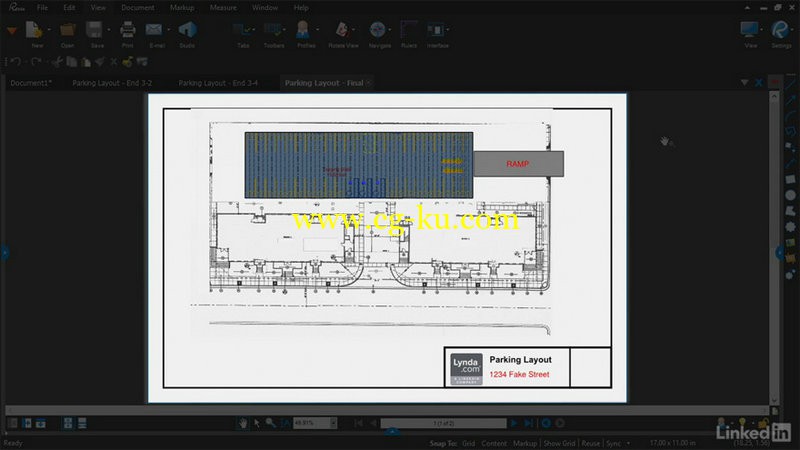Open Revu Settings icon
The width and height of the screenshot is (800, 450).
pos(780,30)
